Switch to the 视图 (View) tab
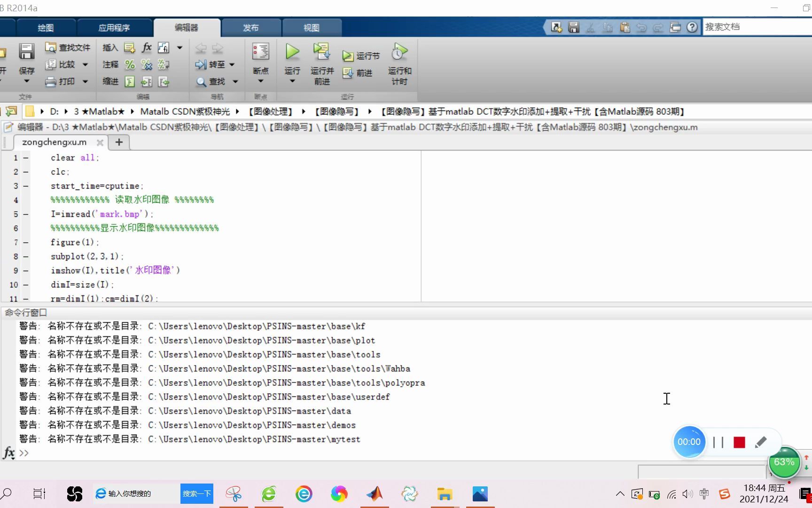 [x=312, y=28]
